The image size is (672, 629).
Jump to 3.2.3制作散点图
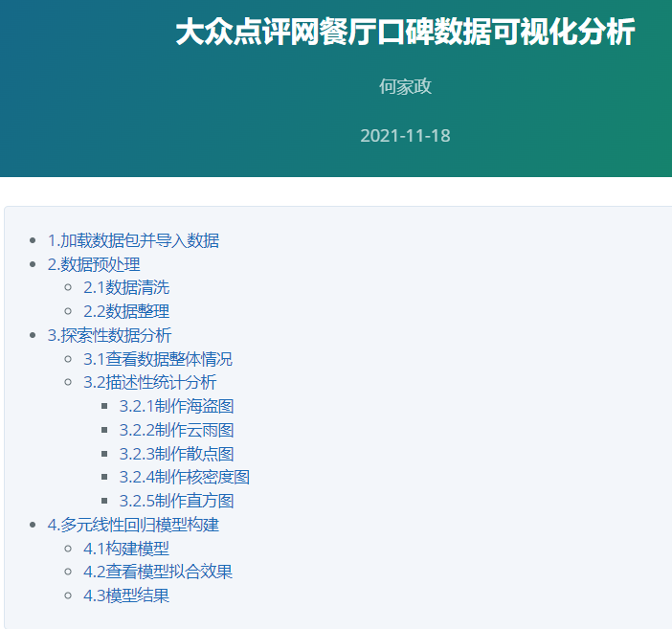coord(176,454)
